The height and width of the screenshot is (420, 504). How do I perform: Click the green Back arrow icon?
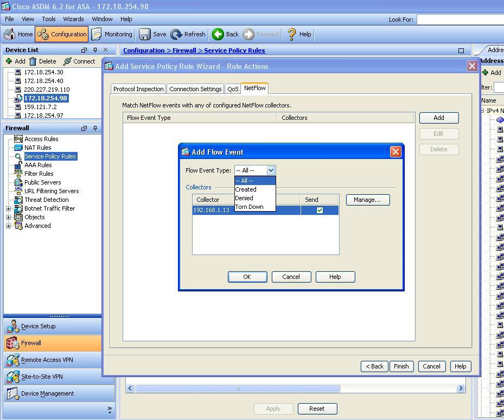coord(218,34)
